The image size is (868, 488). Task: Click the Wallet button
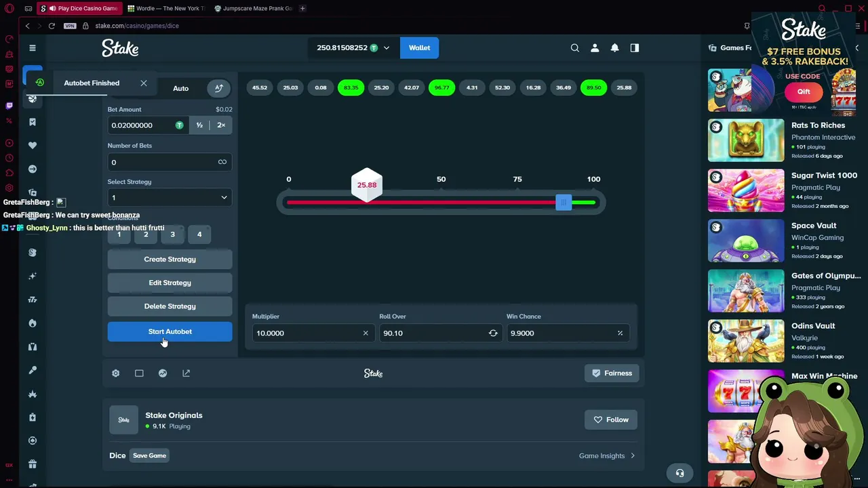419,48
